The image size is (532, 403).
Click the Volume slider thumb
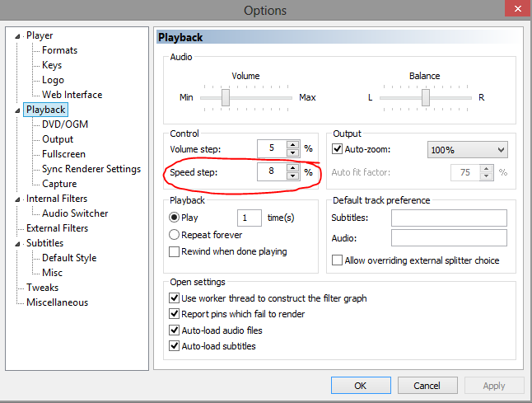(226, 98)
